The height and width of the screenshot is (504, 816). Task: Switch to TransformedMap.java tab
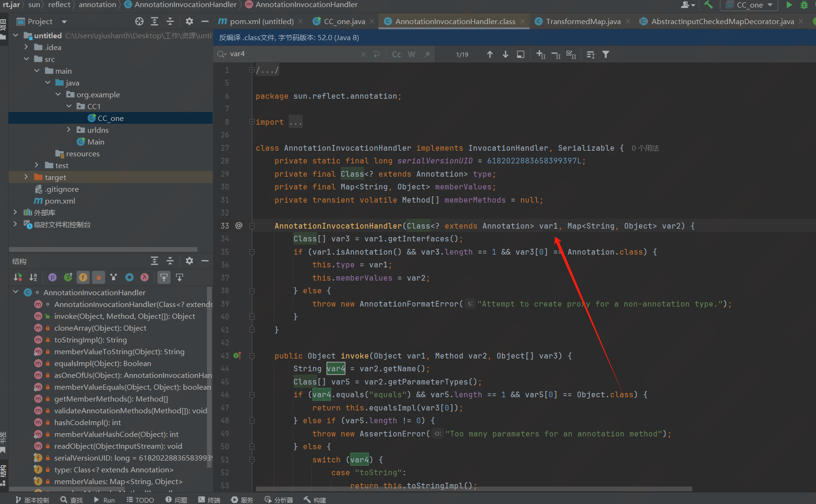[x=583, y=21]
